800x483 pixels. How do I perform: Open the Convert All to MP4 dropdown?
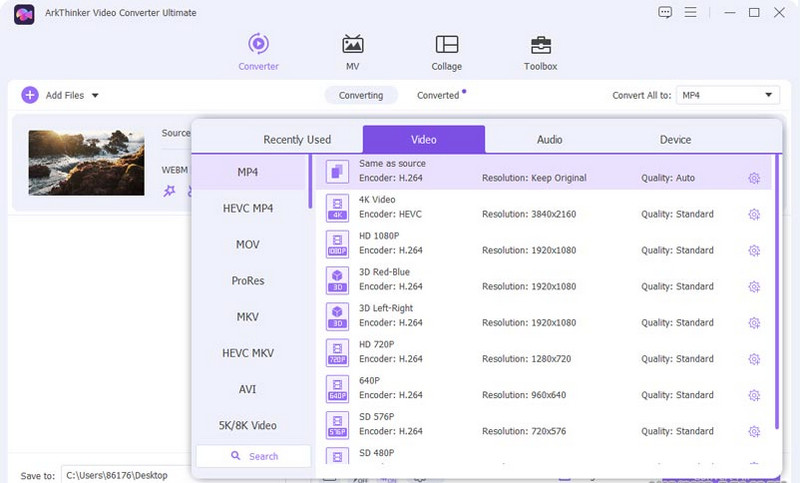click(x=728, y=95)
